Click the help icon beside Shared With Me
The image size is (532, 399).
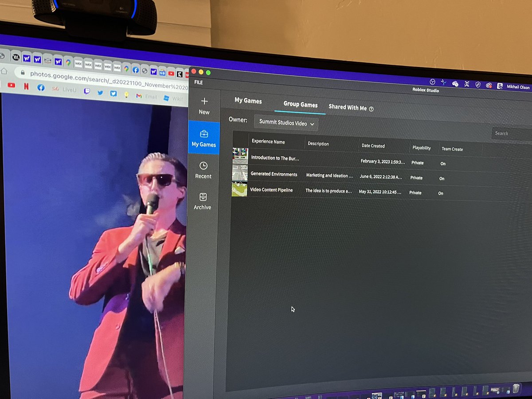point(372,109)
